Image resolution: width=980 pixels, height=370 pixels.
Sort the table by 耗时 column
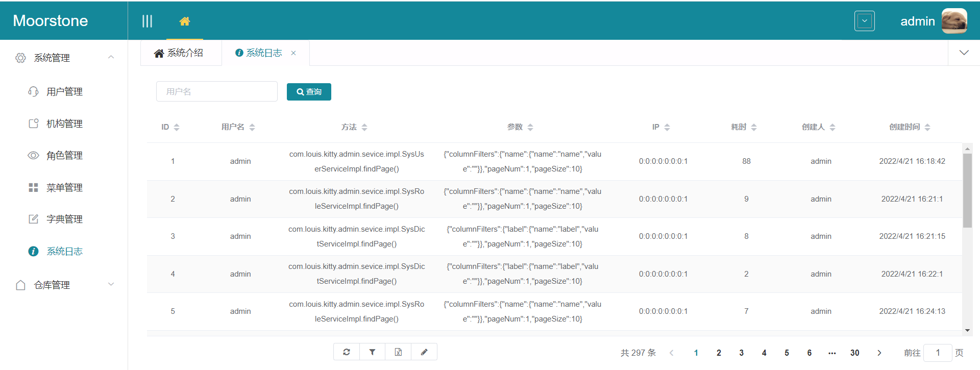point(753,127)
